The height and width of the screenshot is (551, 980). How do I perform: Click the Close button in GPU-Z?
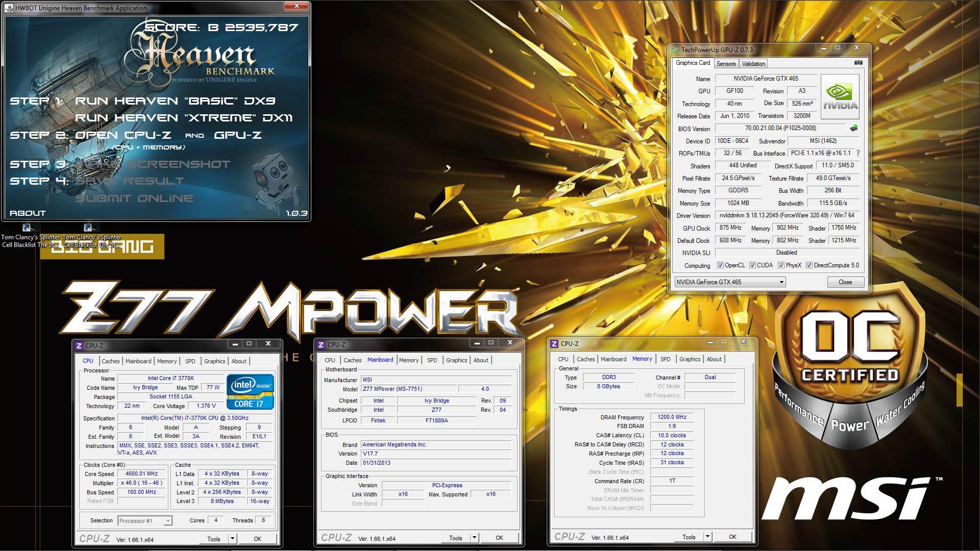pyautogui.click(x=845, y=282)
